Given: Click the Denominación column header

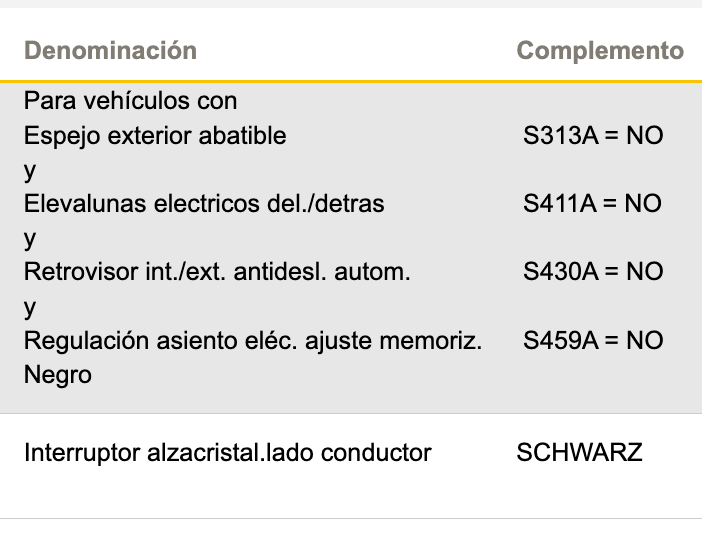Looking at the screenshot, I should [x=110, y=50].
